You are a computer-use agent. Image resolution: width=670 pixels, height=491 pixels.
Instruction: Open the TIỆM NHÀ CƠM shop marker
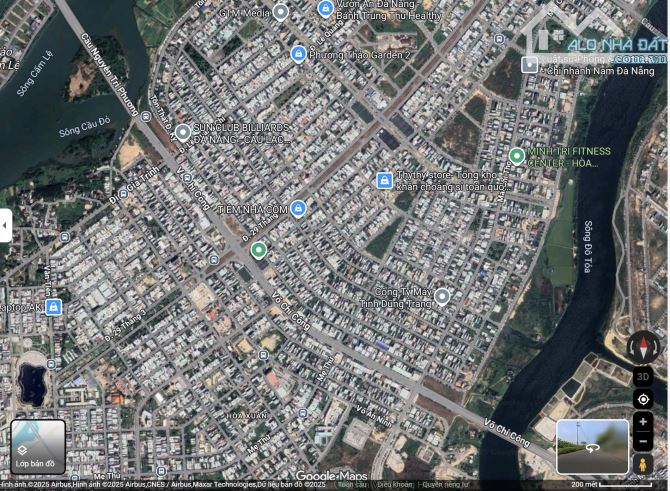(298, 209)
